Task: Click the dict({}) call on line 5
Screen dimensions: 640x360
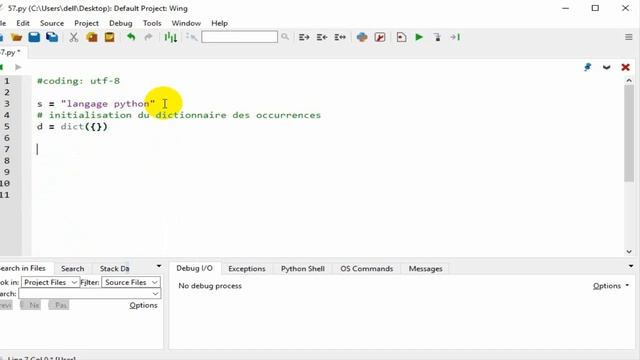Action: (84, 127)
